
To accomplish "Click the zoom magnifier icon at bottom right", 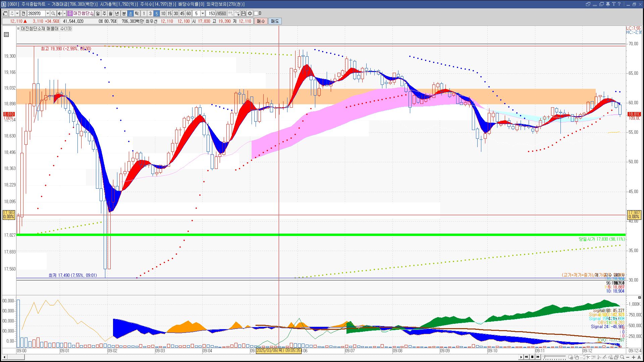I will point(622,357).
